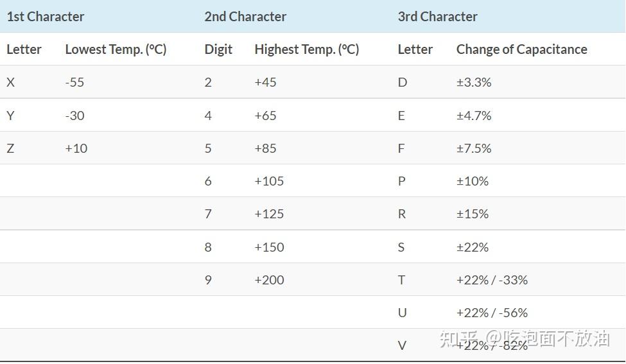Click the "+22% / -56%" value

click(x=492, y=313)
